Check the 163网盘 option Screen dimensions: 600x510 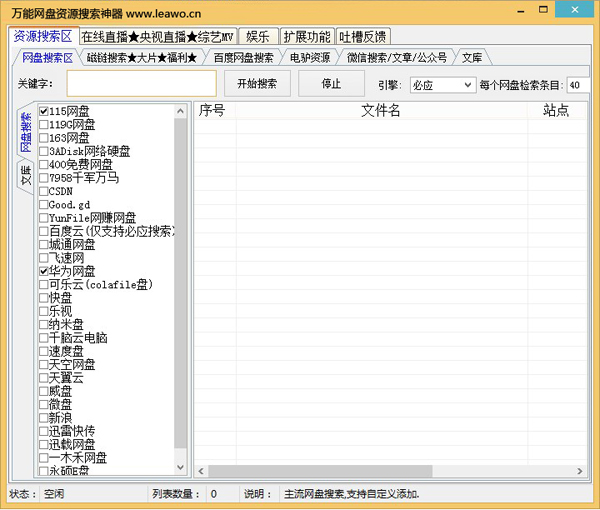pos(43,138)
